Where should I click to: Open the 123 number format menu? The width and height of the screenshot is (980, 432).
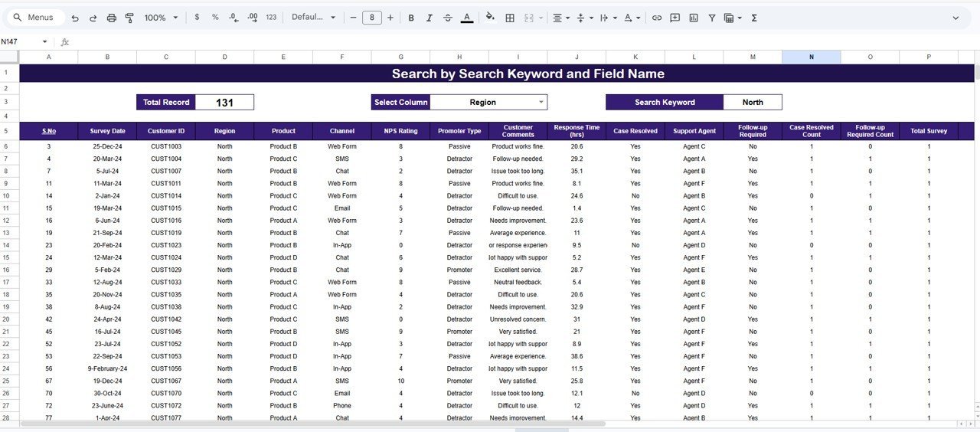271,18
